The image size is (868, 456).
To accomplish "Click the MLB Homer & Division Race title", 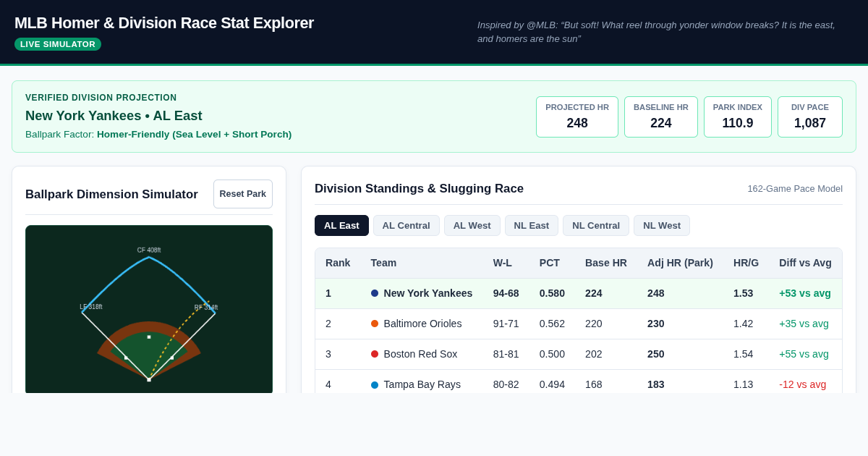I will [x=164, y=23].
